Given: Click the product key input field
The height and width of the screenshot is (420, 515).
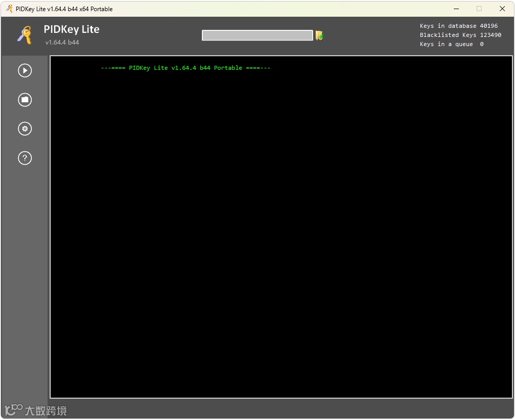Looking at the screenshot, I should [x=257, y=35].
